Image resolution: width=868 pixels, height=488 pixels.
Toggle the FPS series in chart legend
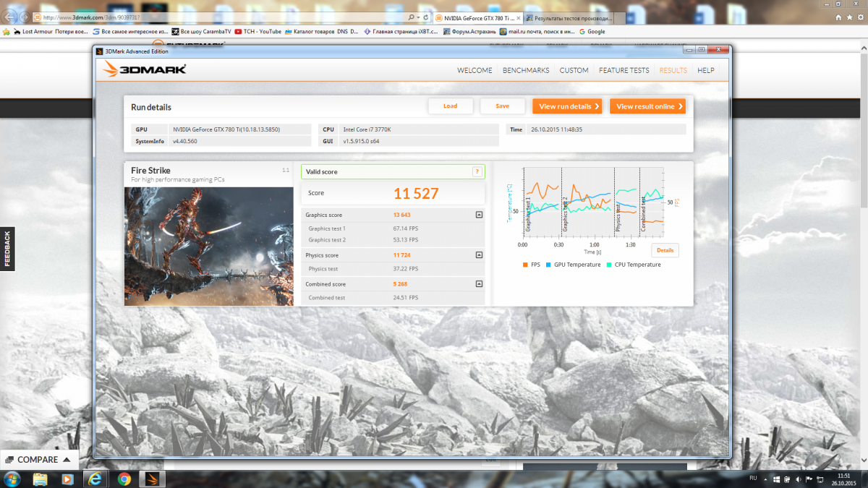(x=531, y=265)
